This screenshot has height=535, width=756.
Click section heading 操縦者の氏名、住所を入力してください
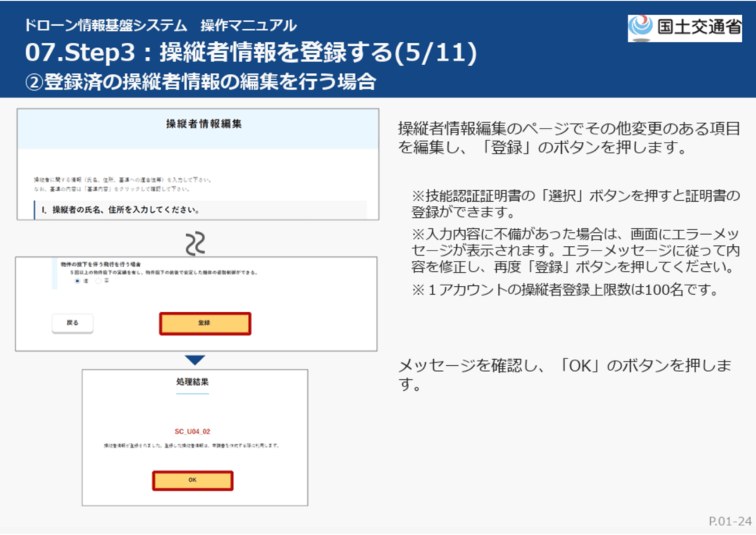coord(125,210)
